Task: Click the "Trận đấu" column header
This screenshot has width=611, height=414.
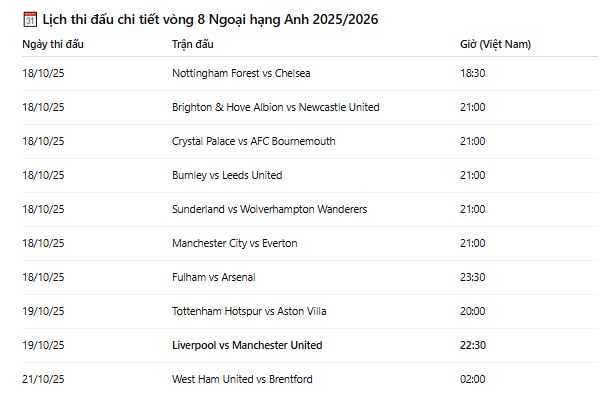Action: click(193, 44)
